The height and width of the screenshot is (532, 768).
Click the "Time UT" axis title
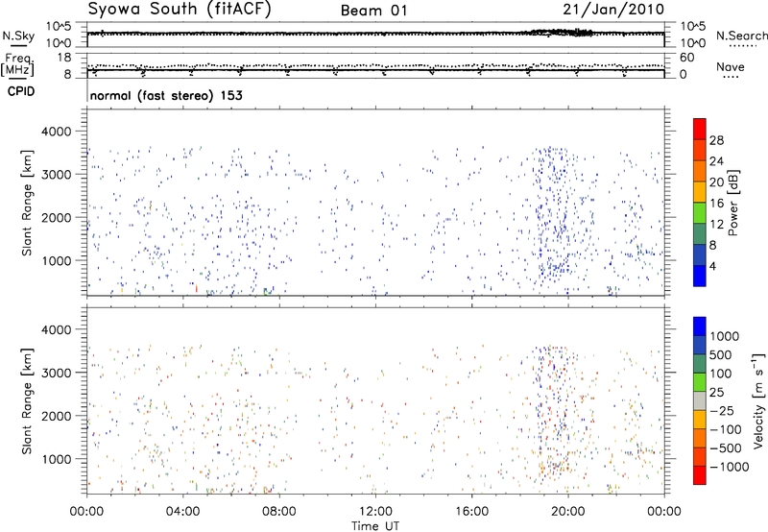point(375,526)
